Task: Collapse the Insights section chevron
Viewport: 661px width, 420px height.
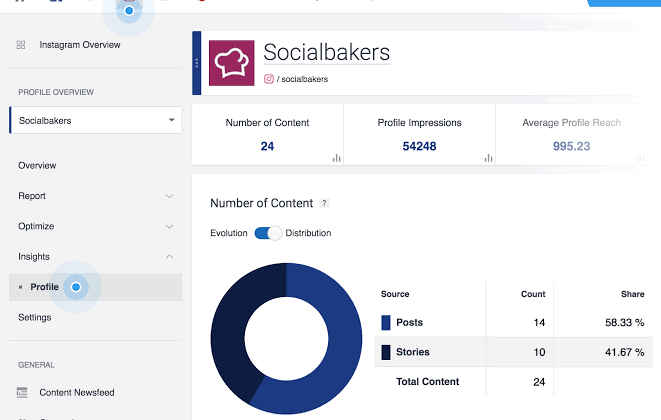Action: tap(169, 257)
